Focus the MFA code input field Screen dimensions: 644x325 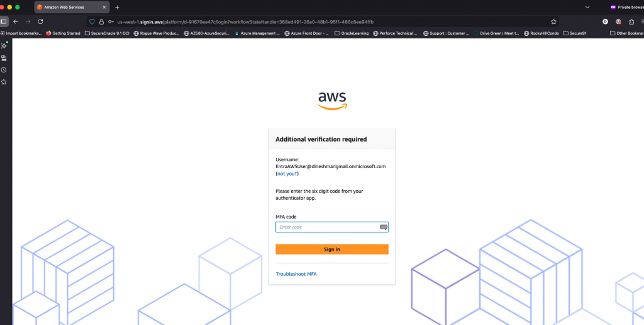(x=332, y=227)
